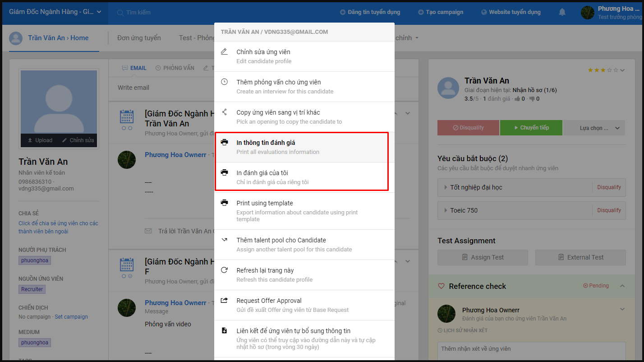Select the candidate avatar in the breadcrumb
This screenshot has height=362, width=644.
(16, 38)
